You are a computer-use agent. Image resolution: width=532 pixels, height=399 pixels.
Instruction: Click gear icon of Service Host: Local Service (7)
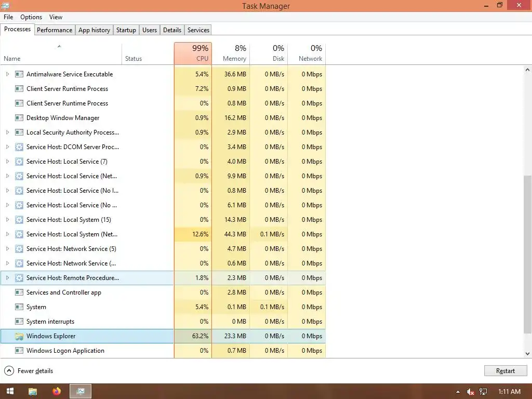pos(19,162)
